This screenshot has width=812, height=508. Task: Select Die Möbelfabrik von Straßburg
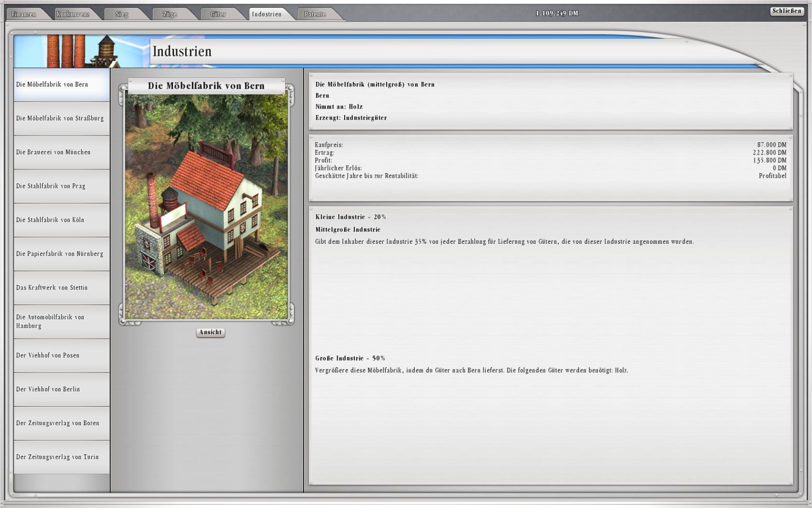click(61, 118)
